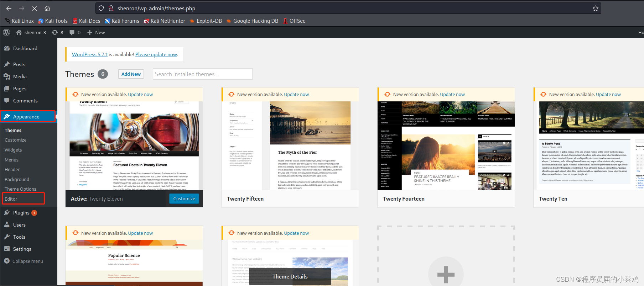
Task: Update Twenty Fourteen theme now
Action: 452,94
